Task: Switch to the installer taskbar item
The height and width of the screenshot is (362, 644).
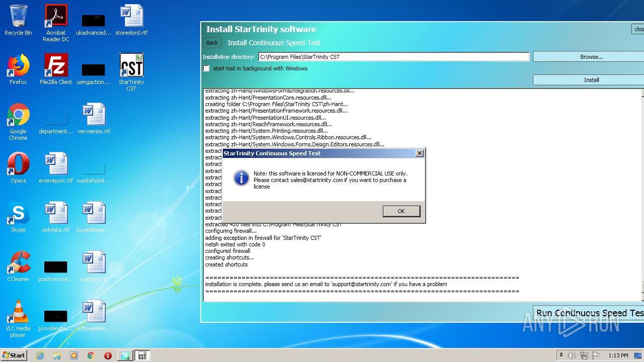Action: tap(125, 355)
